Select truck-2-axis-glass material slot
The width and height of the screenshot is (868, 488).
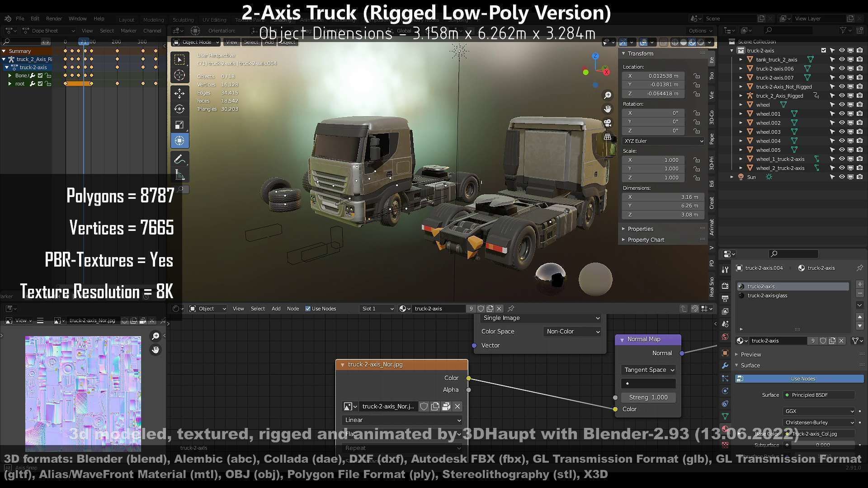(x=793, y=296)
